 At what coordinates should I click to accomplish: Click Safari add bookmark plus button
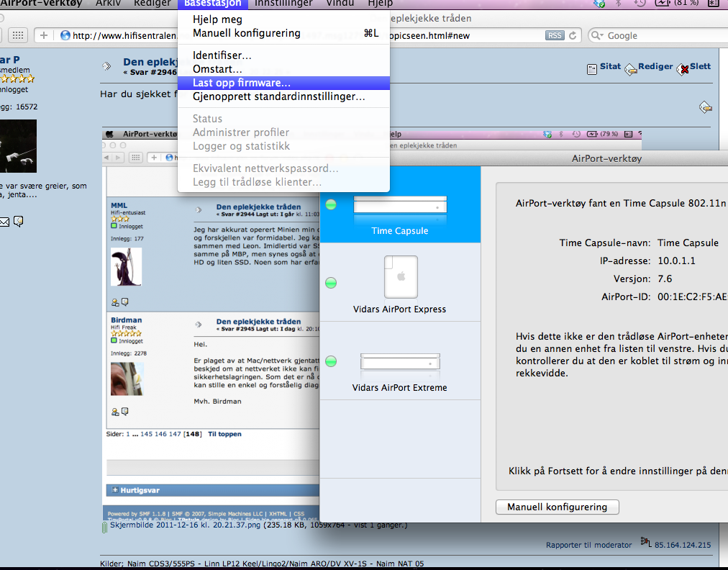click(44, 35)
